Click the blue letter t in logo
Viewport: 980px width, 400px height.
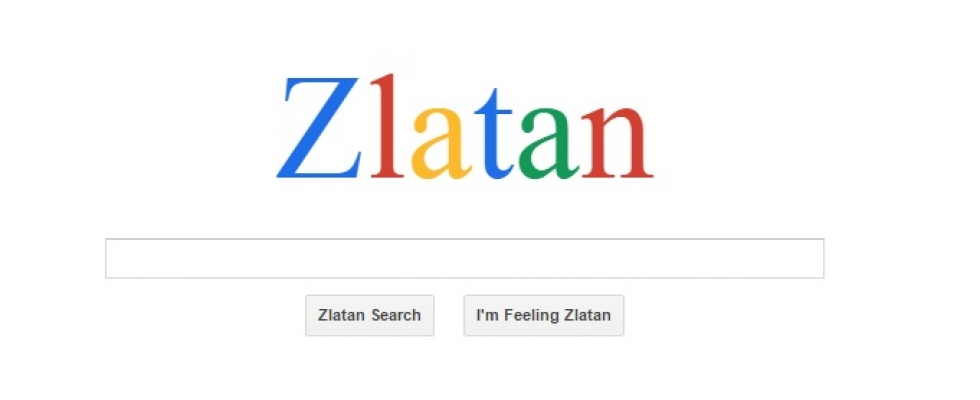(x=494, y=133)
